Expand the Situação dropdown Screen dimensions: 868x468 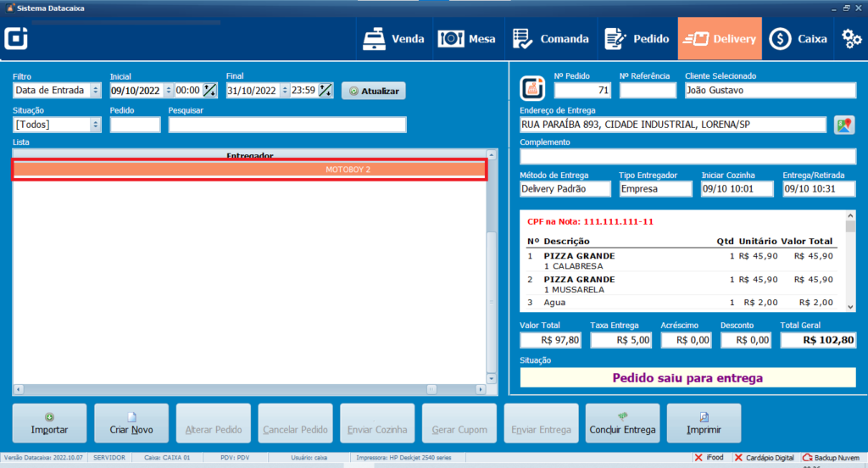coord(95,125)
